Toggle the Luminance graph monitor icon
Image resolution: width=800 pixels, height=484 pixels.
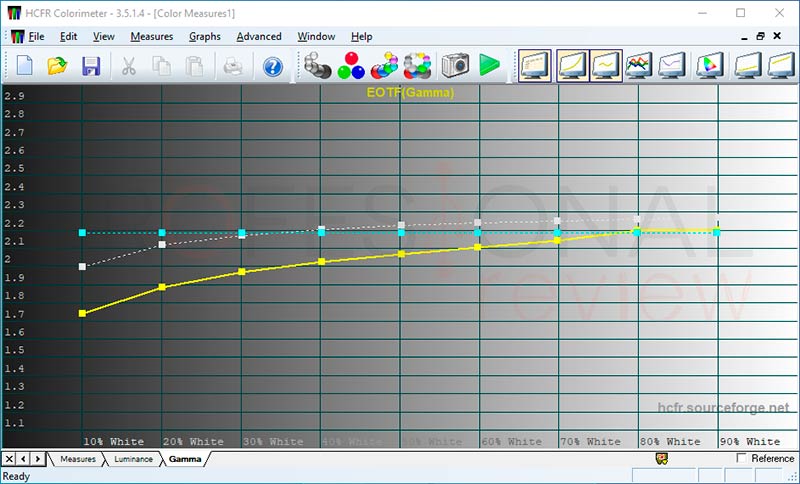(x=572, y=65)
